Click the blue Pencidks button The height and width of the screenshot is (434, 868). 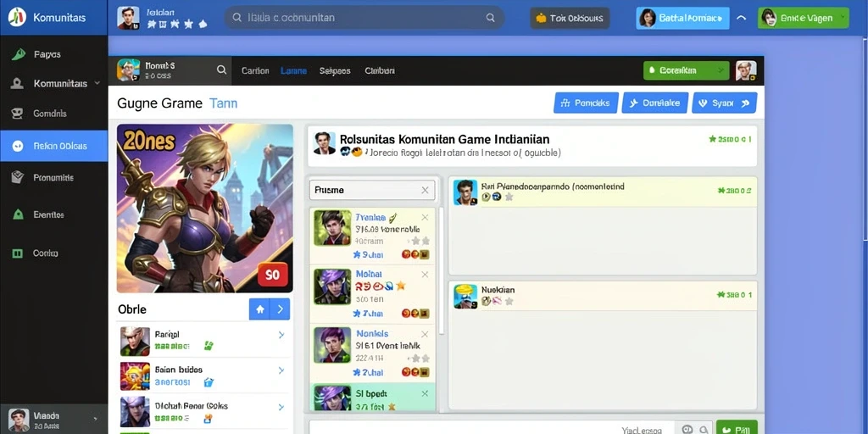click(586, 103)
